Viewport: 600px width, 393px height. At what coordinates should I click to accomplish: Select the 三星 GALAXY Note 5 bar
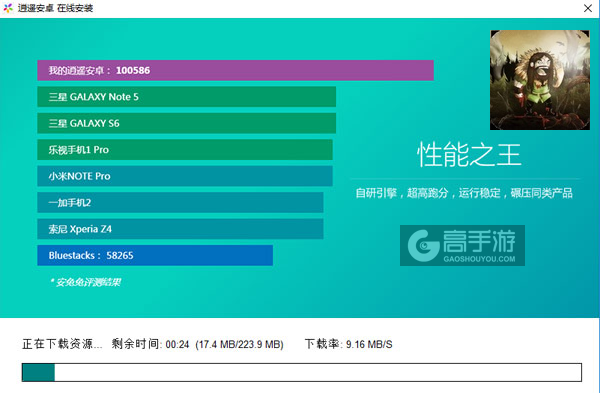point(186,97)
